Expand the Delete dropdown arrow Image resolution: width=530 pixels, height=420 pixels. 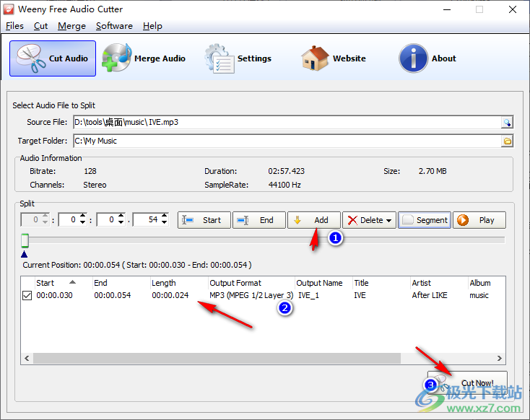click(x=389, y=221)
